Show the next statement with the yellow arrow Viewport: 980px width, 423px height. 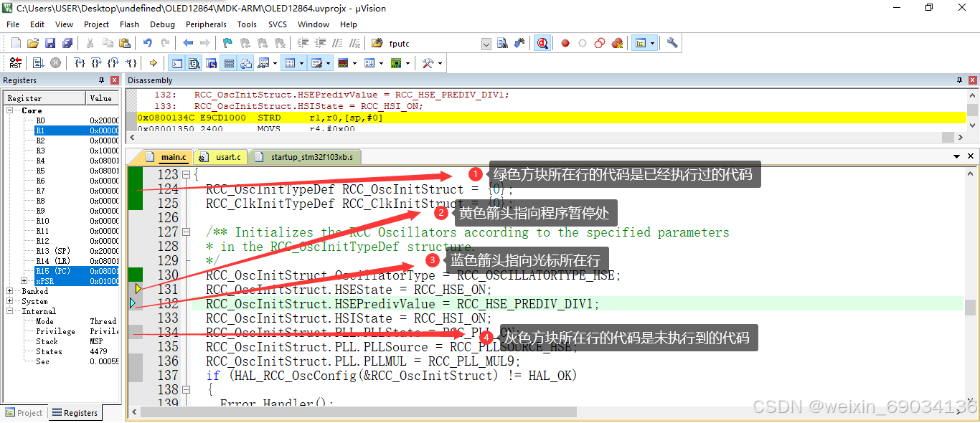coord(153,63)
